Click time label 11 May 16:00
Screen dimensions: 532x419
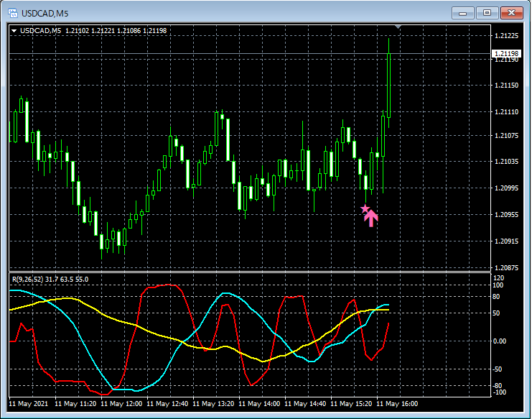click(397, 404)
